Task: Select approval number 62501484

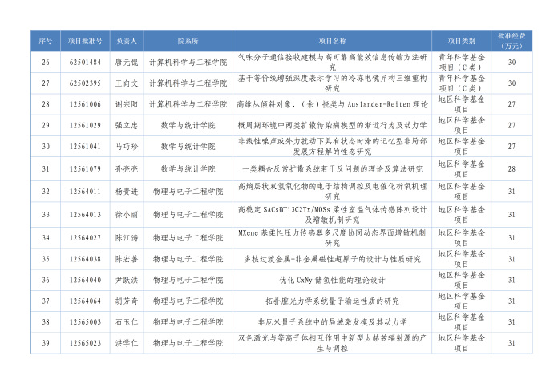Action: (85, 62)
